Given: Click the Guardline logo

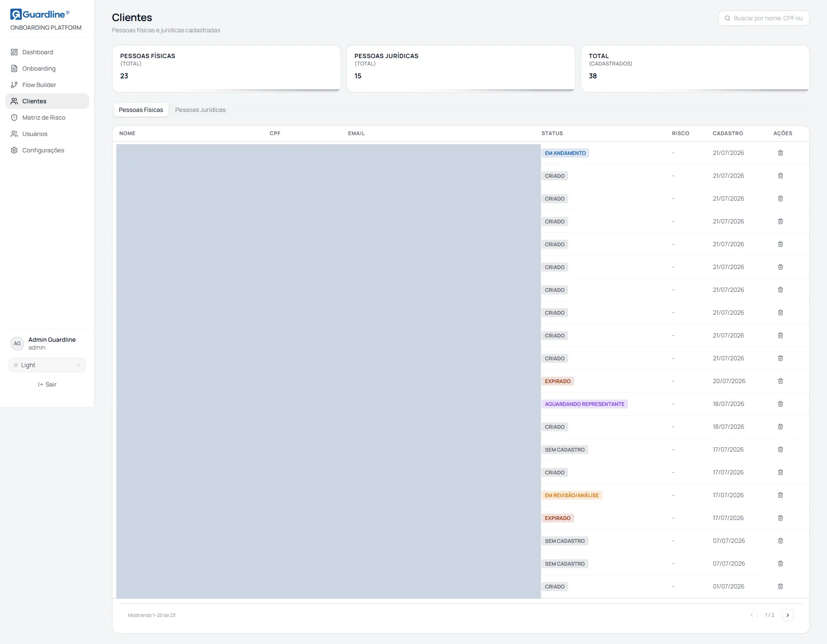Looking at the screenshot, I should pyautogui.click(x=40, y=14).
